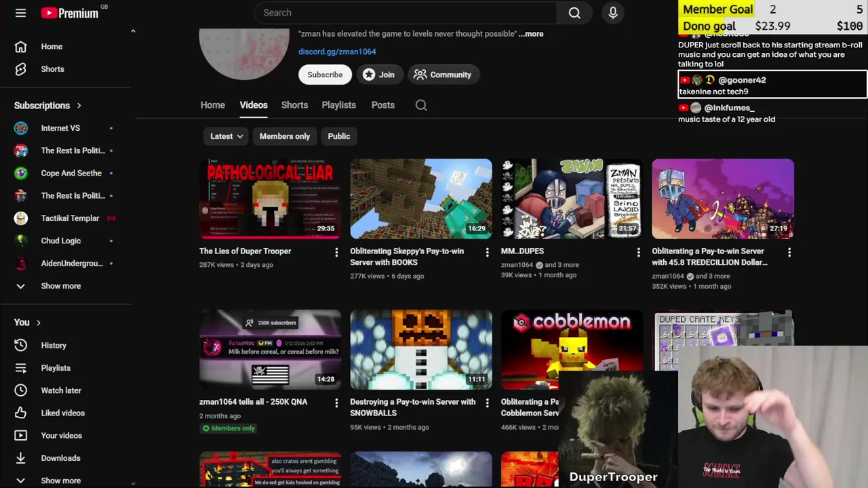Search within the channel magnifier icon
Viewport: 868px width, 488px height.
[421, 105]
